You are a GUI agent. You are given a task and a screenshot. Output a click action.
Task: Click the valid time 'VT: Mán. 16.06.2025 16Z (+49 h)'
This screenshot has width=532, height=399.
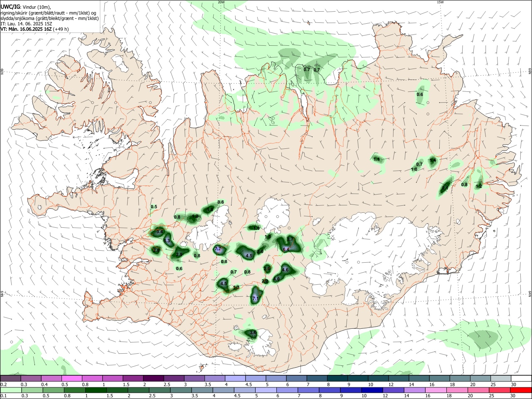34,29
